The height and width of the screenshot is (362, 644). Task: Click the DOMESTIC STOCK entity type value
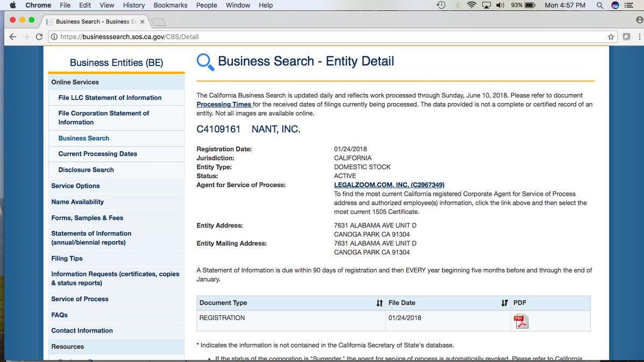coord(362,167)
